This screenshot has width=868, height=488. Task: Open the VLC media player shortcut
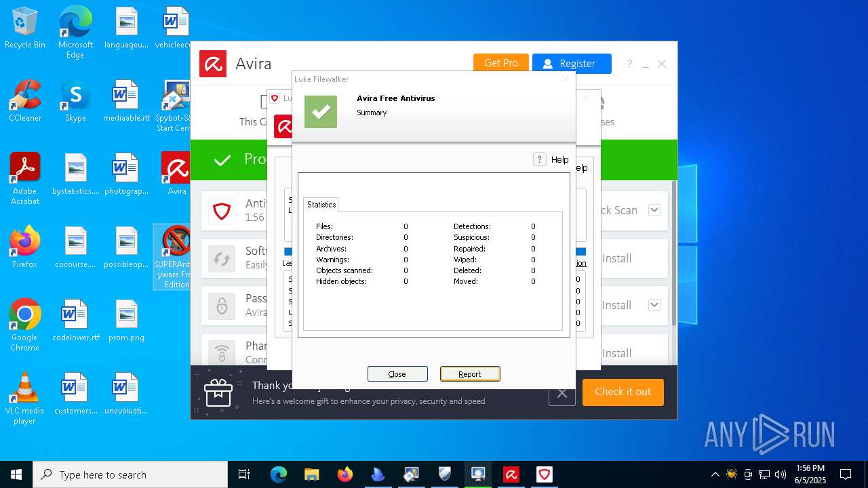[25, 398]
